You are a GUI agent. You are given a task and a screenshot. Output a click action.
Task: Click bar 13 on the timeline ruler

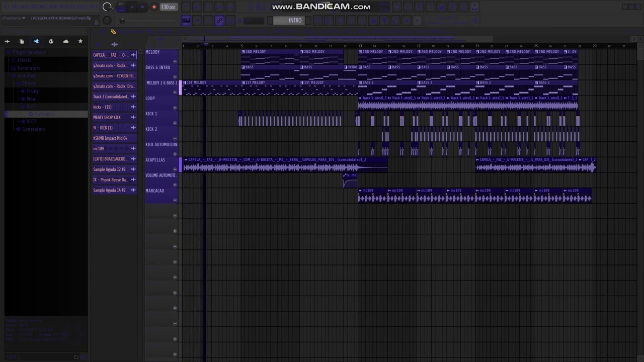tap(360, 46)
